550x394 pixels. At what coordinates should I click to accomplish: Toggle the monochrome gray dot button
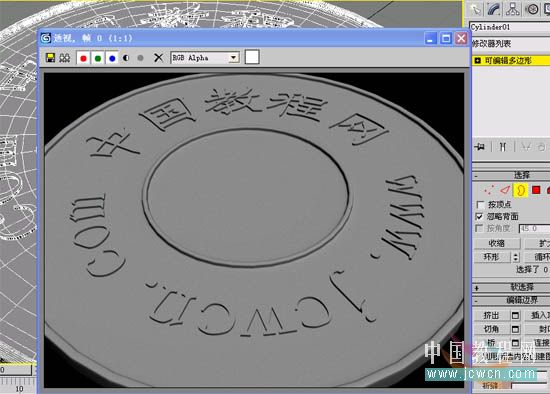point(140,58)
